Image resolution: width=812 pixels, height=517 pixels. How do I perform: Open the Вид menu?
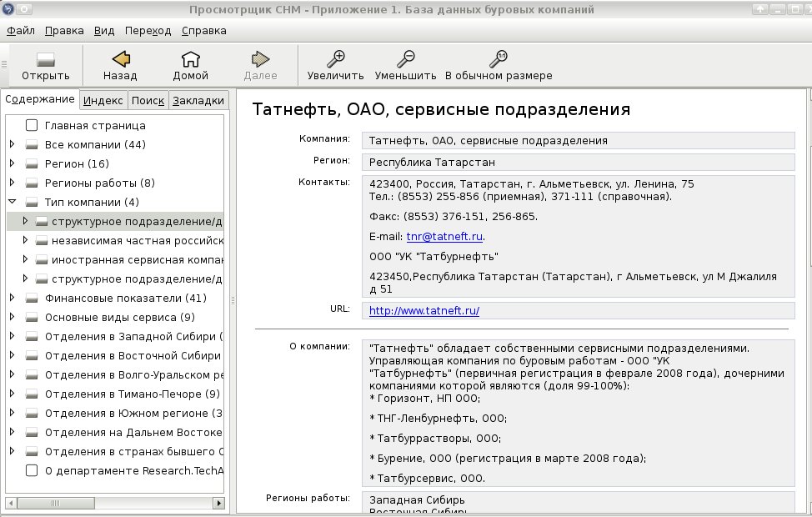[x=104, y=31]
